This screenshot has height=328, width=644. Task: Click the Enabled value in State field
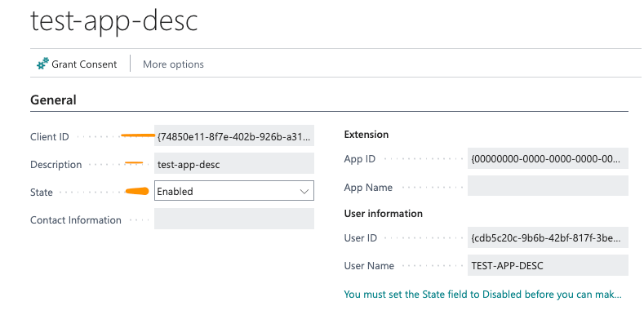click(175, 191)
